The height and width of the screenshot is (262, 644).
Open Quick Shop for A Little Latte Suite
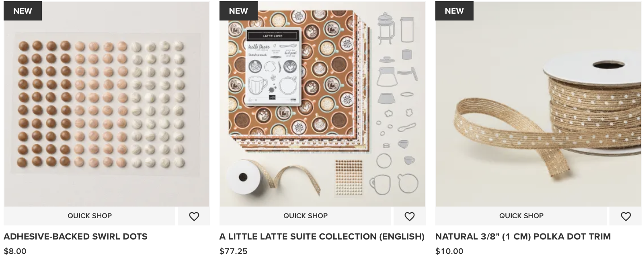click(305, 216)
